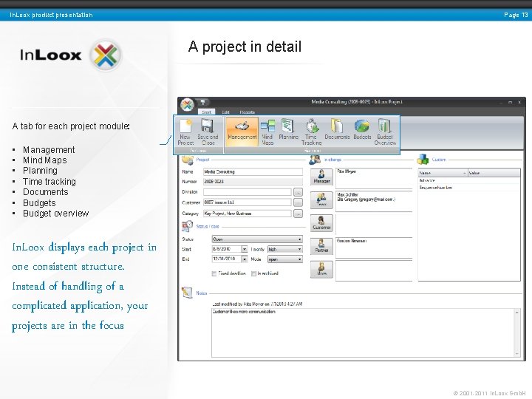Switch to the Reports ribbon tab
532x399 pixels.
(x=247, y=112)
